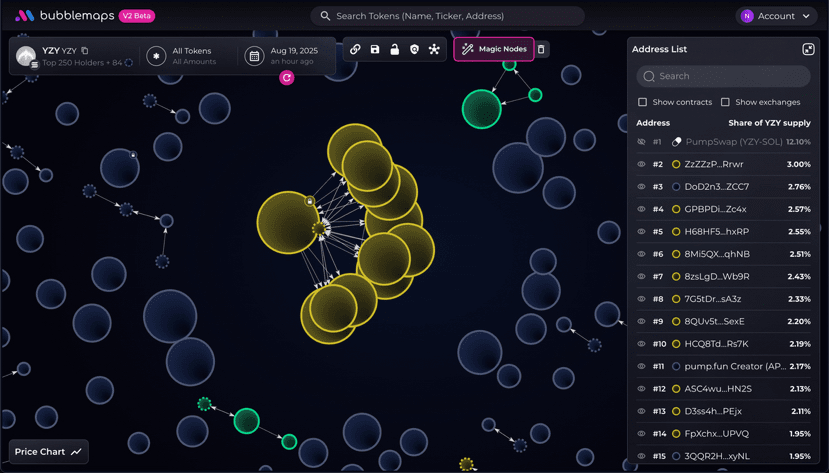829x473 pixels.
Task: Click the shield icon in toolbar
Action: pos(414,49)
